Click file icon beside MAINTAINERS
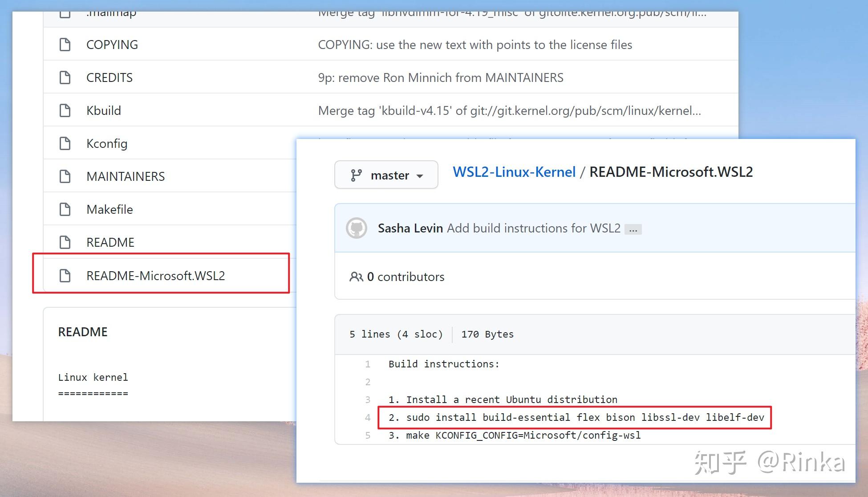Image resolution: width=868 pixels, height=497 pixels. (x=65, y=176)
